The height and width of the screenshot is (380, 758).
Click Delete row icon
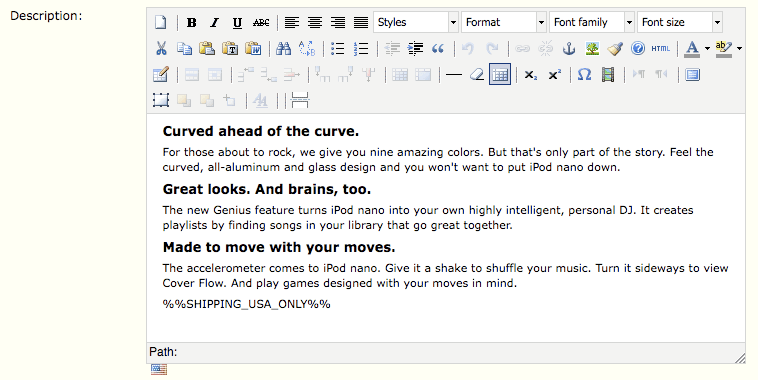[292, 74]
